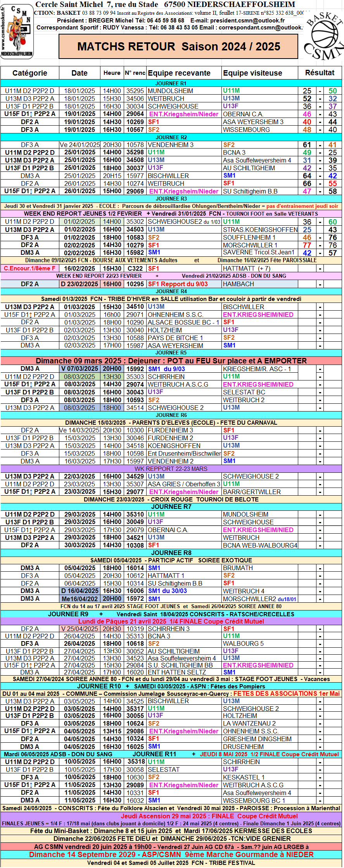Viewport: 344px width, 868px height.
Task: Select the BCNA WEB-WALBOURG4 visitor cell
Action: pos(260,545)
